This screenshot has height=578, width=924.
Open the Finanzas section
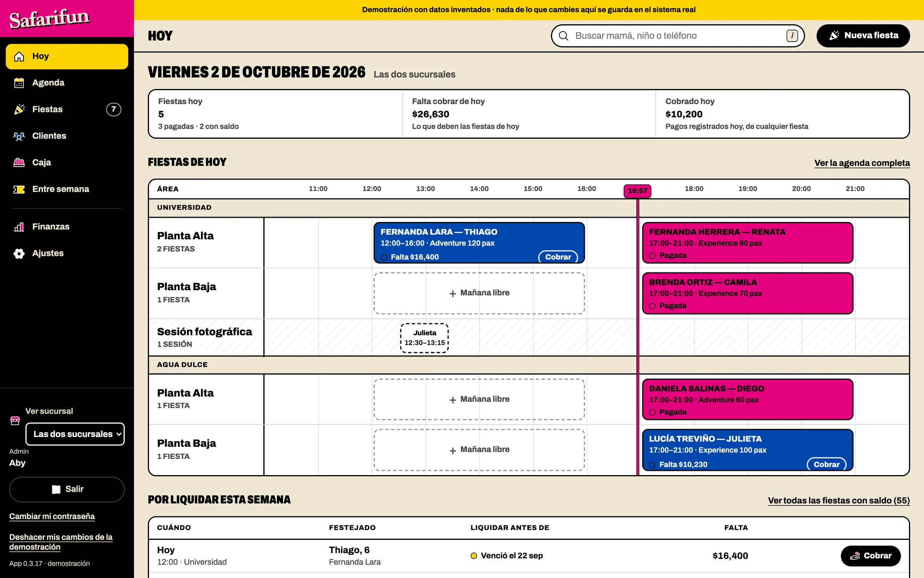pyautogui.click(x=67, y=227)
